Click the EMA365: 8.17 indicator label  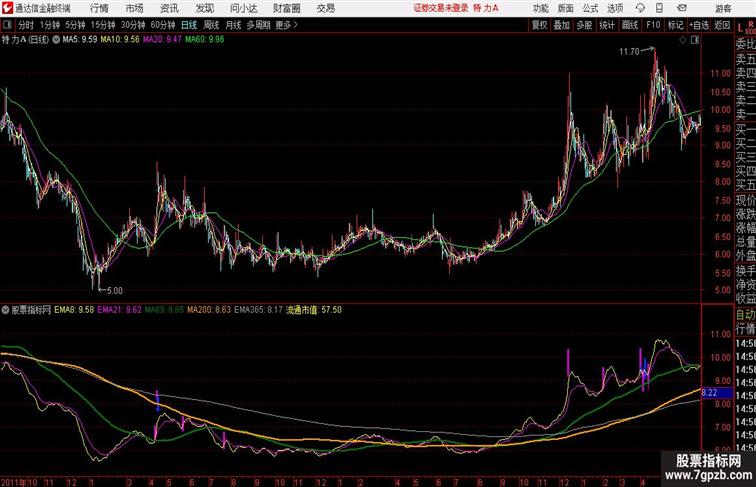258,310
